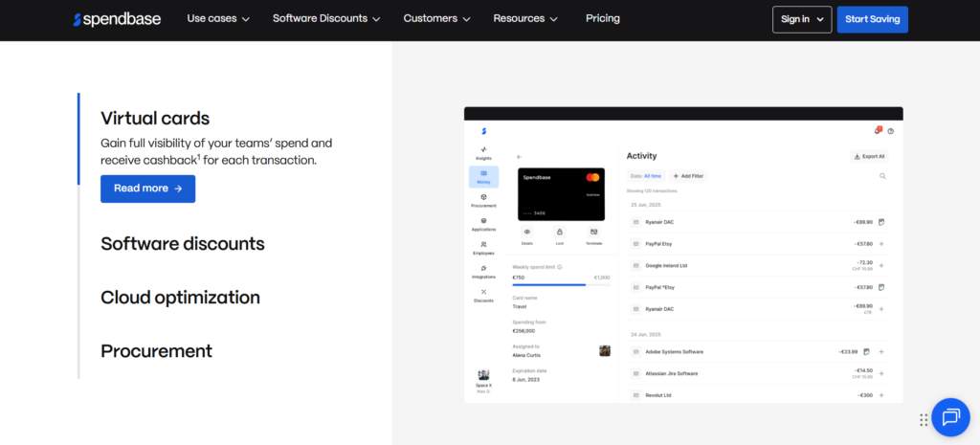The height and width of the screenshot is (445, 980).
Task: Click the Adobe Systems Software transaction name
Action: (675, 352)
